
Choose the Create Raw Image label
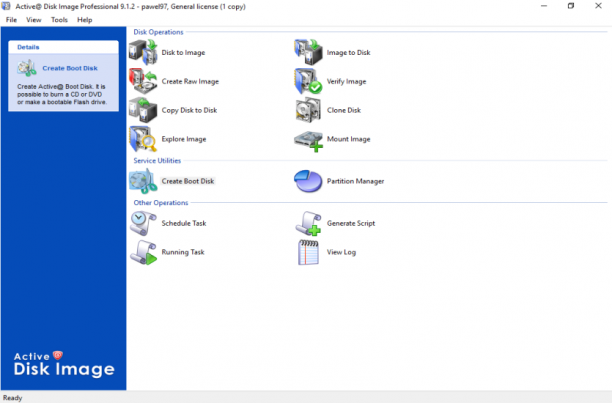click(190, 82)
